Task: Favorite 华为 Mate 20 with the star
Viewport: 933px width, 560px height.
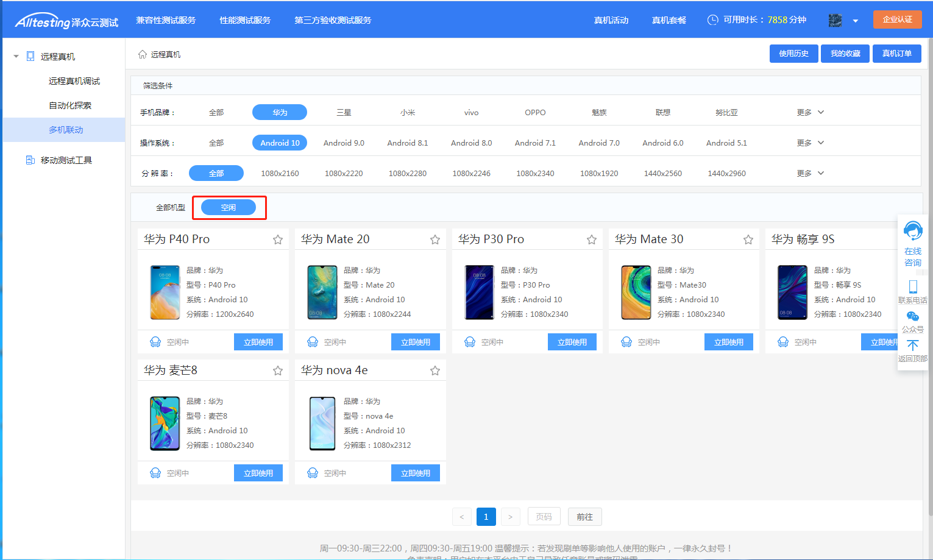Action: tap(435, 239)
